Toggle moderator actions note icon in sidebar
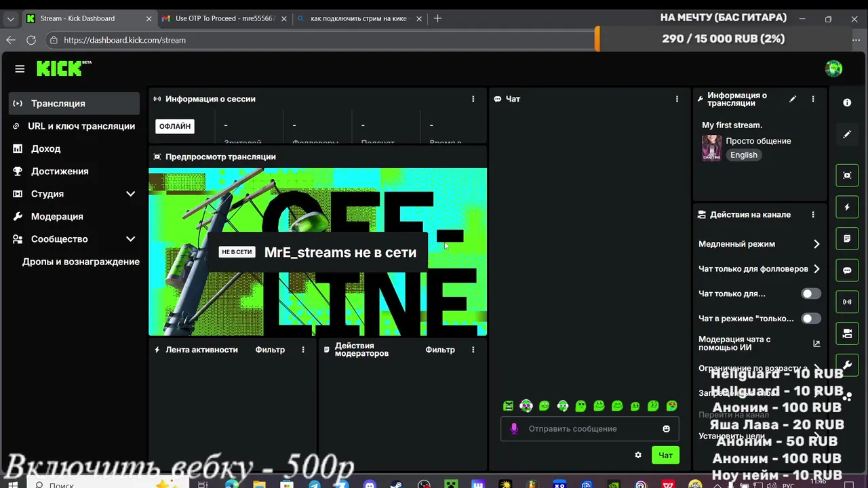 (x=847, y=239)
